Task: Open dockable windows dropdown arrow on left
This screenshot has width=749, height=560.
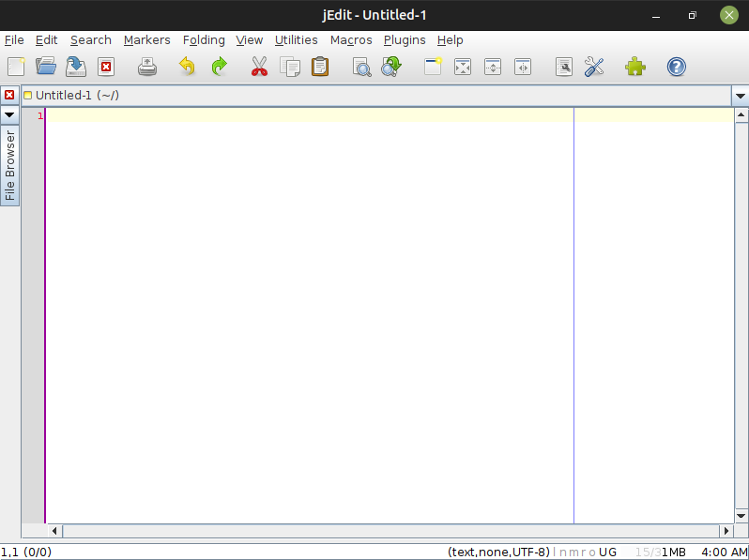Action: click(9, 114)
